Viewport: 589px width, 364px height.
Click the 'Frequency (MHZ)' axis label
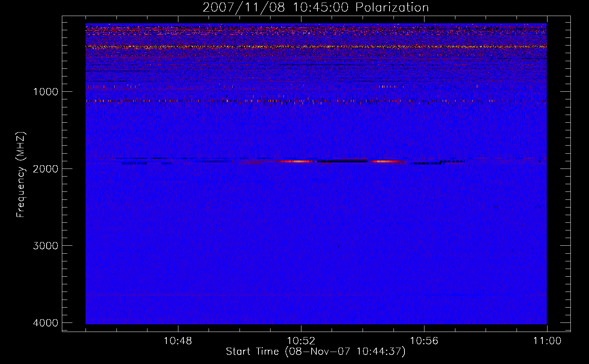21,175
